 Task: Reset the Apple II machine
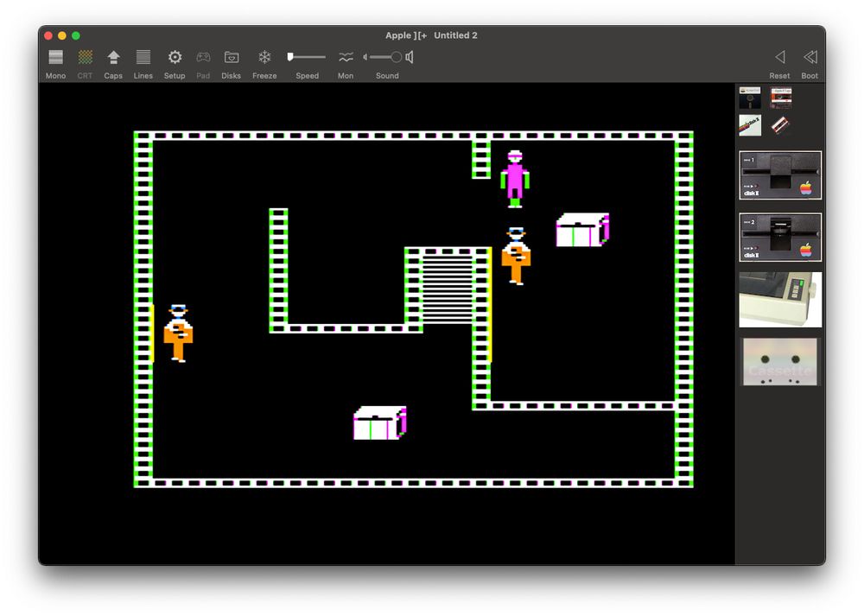[x=779, y=57]
